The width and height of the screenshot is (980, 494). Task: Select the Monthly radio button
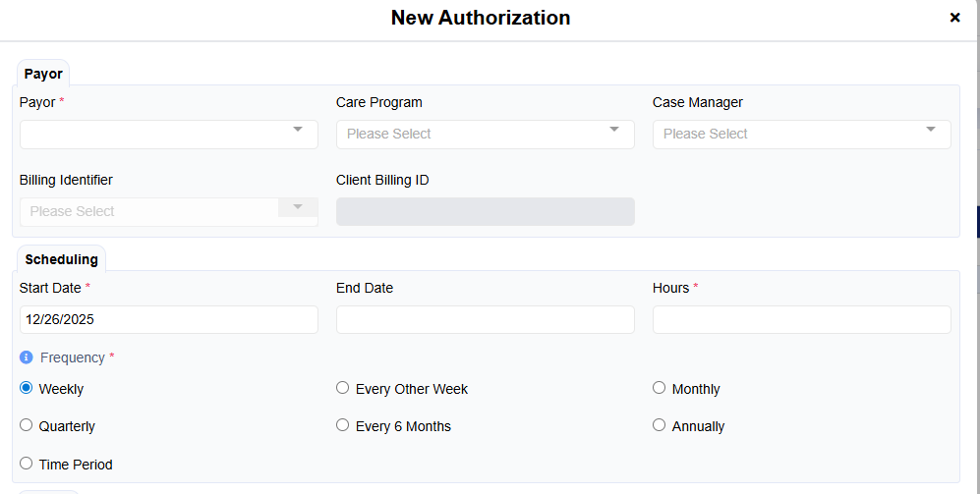660,388
